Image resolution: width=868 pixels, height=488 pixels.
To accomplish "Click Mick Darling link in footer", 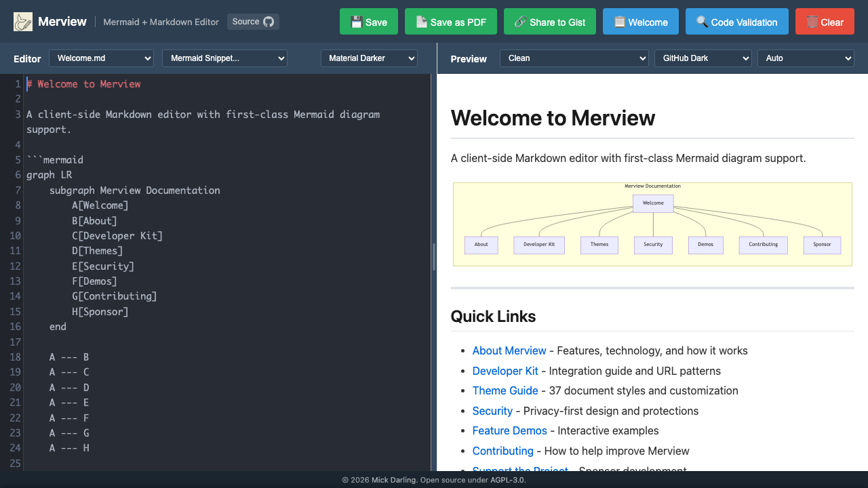I will pos(395,480).
